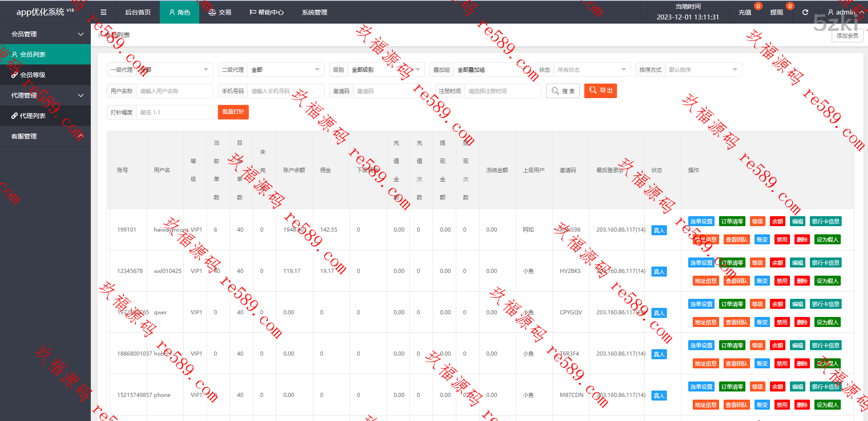868x421 pixels.
Task: Switch to the 交易 top menu
Action: click(x=220, y=12)
